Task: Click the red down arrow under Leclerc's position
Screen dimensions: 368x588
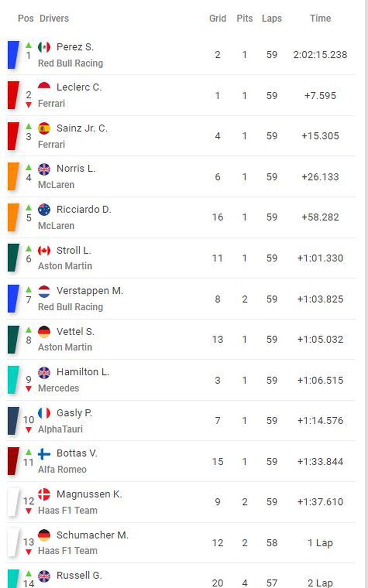Action: 29,105
